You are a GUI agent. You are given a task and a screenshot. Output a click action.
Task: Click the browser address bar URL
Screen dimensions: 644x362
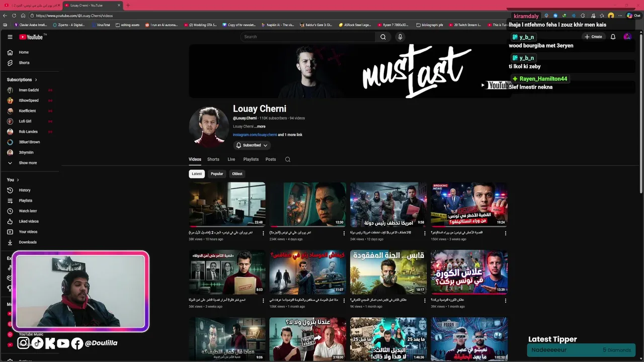[74, 16]
